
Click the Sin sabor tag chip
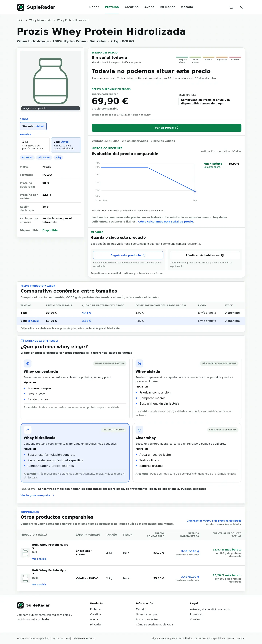pyautogui.click(x=44, y=158)
